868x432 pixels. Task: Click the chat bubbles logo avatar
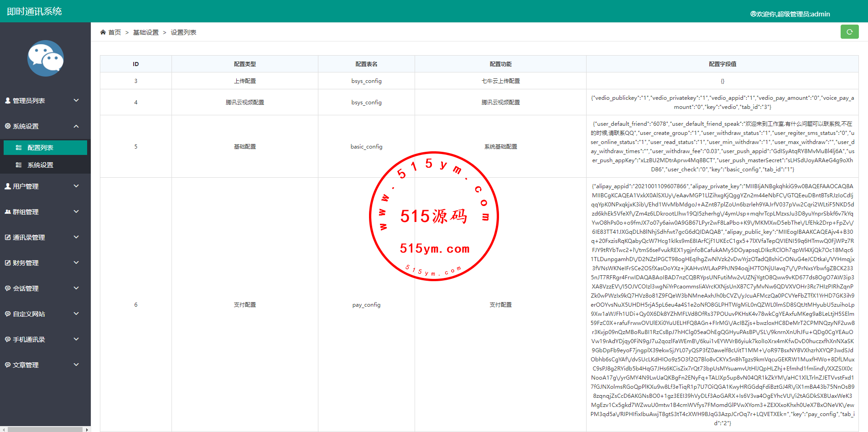point(45,58)
